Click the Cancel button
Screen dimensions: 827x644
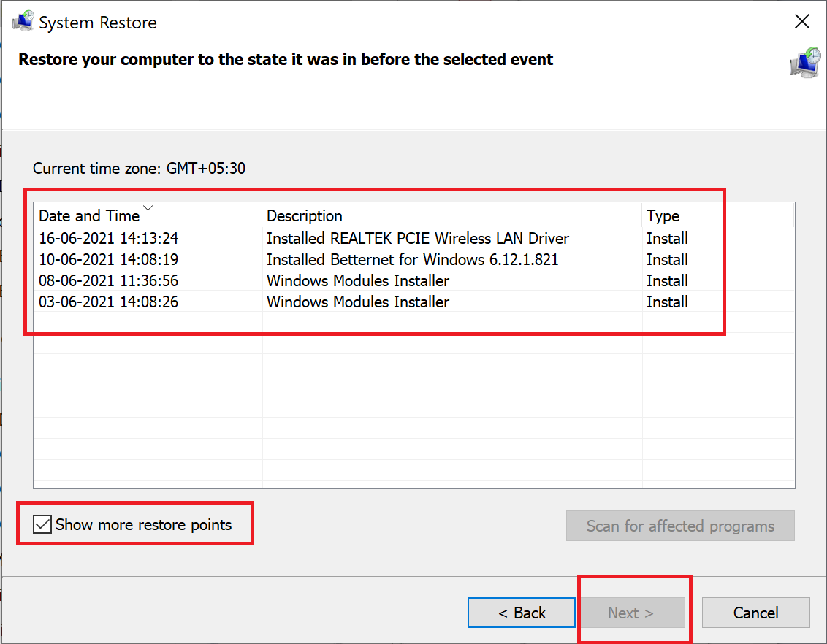pos(755,613)
